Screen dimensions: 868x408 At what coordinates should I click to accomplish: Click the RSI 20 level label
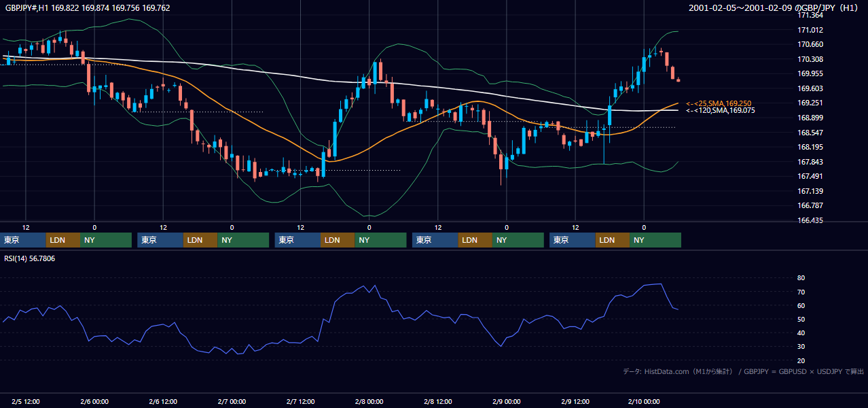tap(801, 360)
